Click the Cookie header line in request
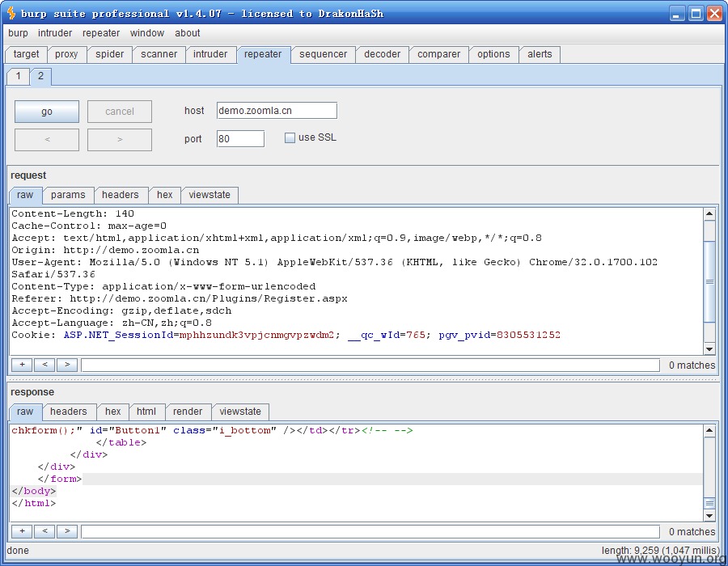 (286, 335)
